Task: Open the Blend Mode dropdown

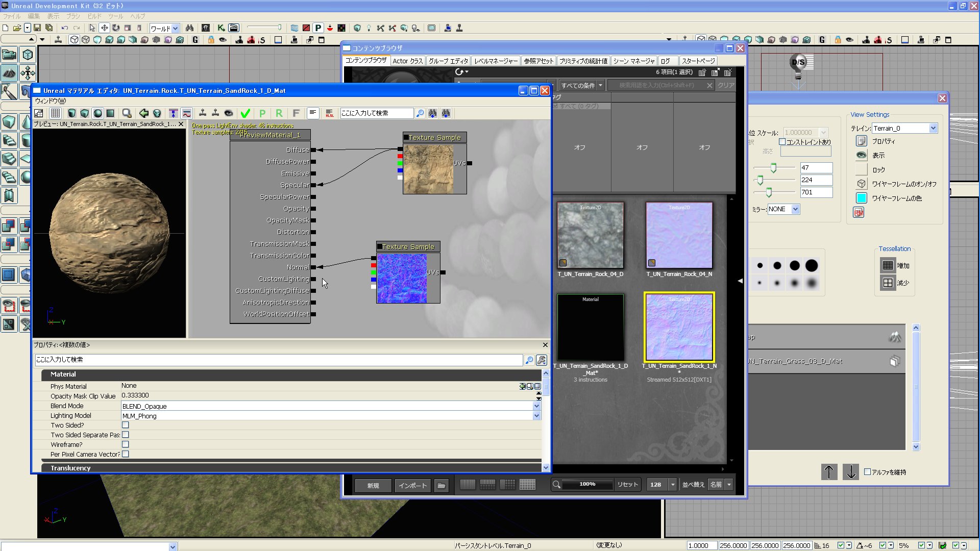Action: (536, 406)
